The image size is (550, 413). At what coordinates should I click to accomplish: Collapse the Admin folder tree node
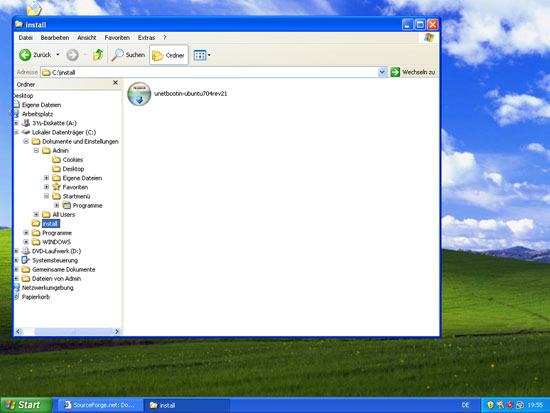pyautogui.click(x=36, y=151)
